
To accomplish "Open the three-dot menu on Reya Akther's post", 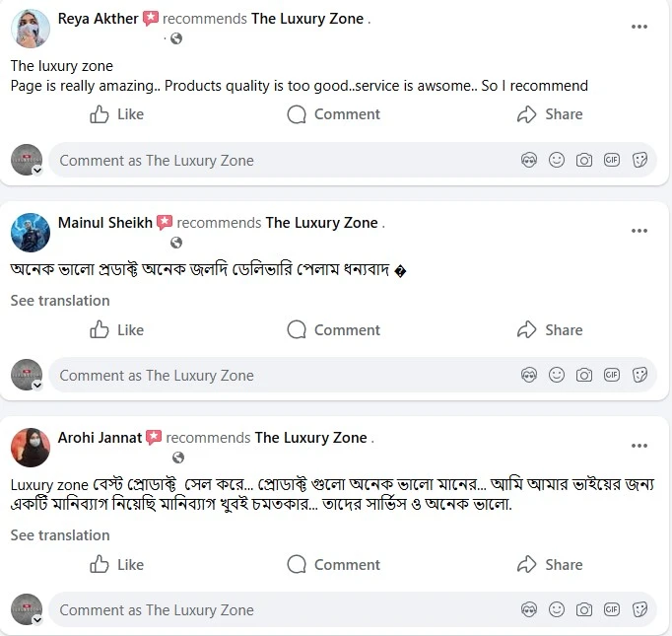I will click(639, 26).
